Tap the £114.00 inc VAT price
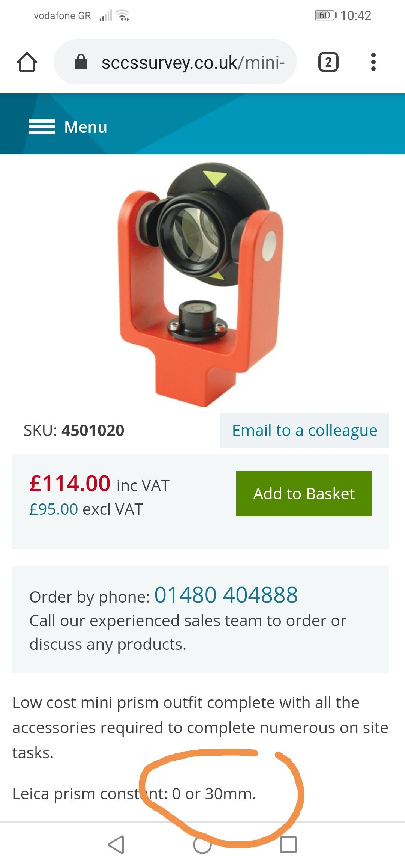This screenshot has height=868, width=405. pos(99,484)
